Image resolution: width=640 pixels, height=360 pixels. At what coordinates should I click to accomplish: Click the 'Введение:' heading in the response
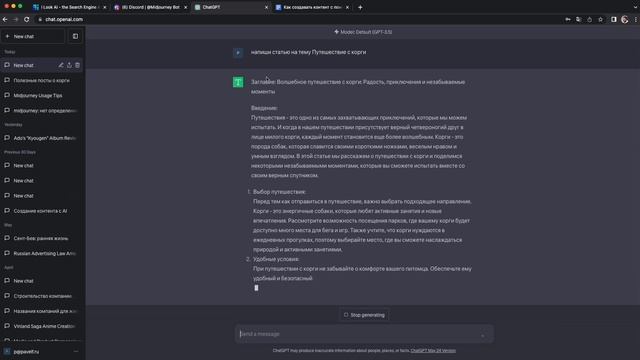(264, 108)
